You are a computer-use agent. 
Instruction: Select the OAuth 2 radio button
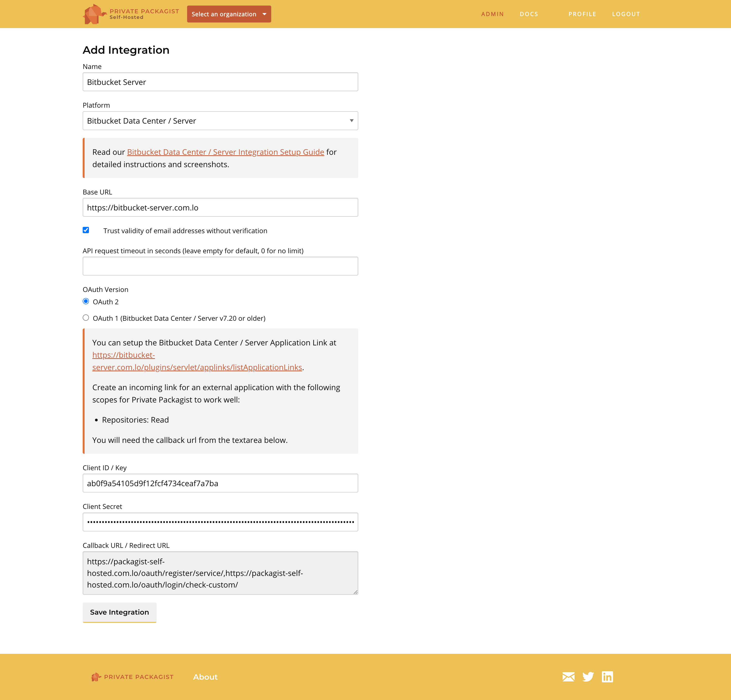coord(86,301)
